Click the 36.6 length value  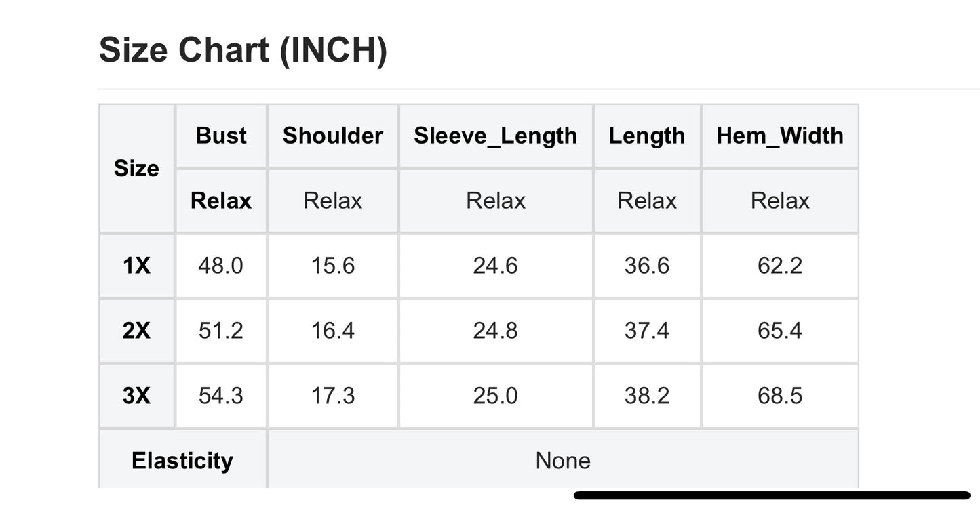647,266
